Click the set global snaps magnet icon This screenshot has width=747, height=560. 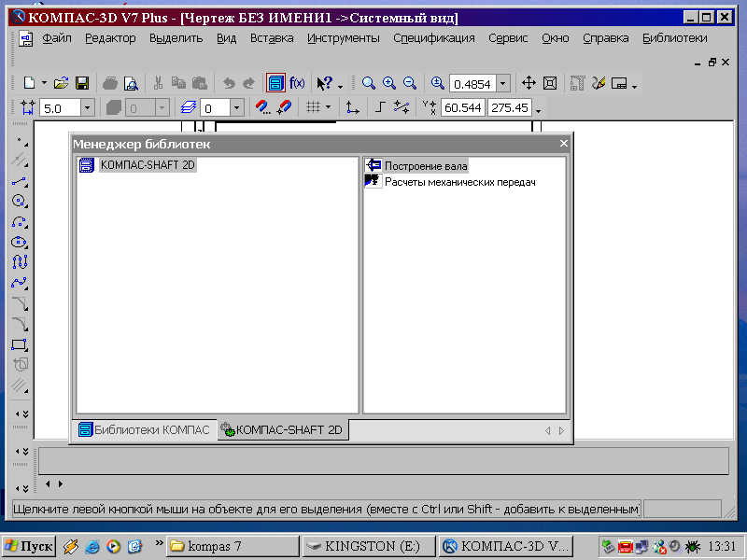(x=262, y=107)
